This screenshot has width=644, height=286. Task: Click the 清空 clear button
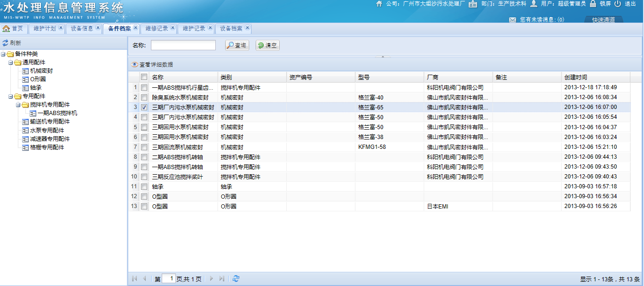pyautogui.click(x=267, y=46)
